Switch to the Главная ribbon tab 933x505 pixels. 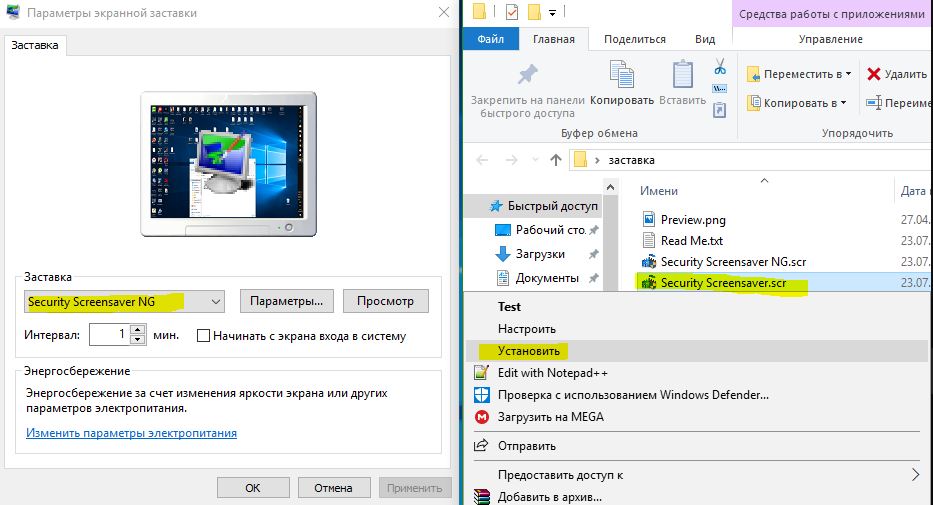553,39
